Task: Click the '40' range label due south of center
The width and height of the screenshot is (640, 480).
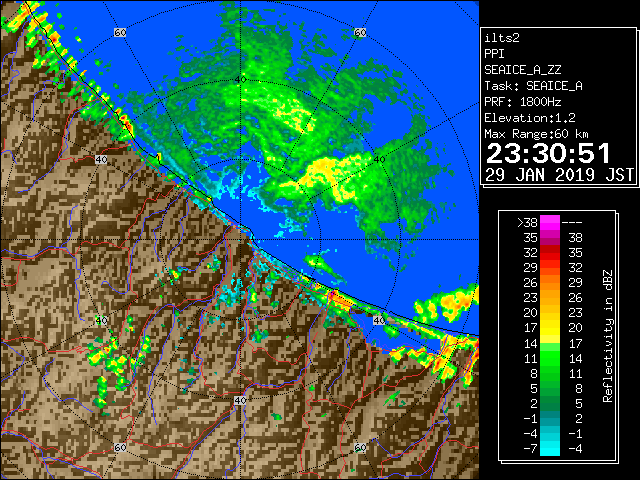Action: click(240, 400)
